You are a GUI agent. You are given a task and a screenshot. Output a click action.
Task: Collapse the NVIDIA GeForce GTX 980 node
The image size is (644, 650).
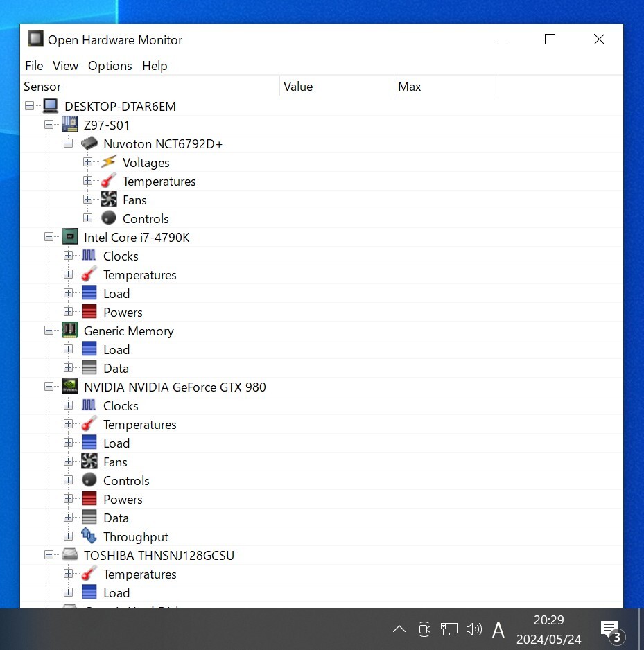point(49,387)
